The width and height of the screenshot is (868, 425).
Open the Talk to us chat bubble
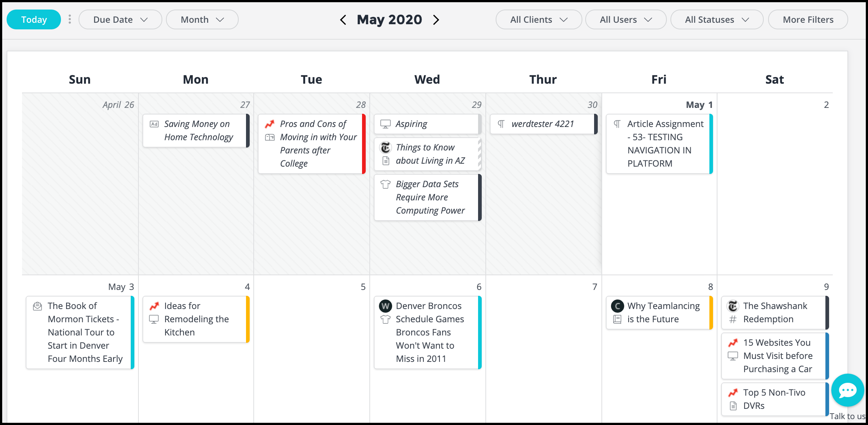tap(847, 390)
